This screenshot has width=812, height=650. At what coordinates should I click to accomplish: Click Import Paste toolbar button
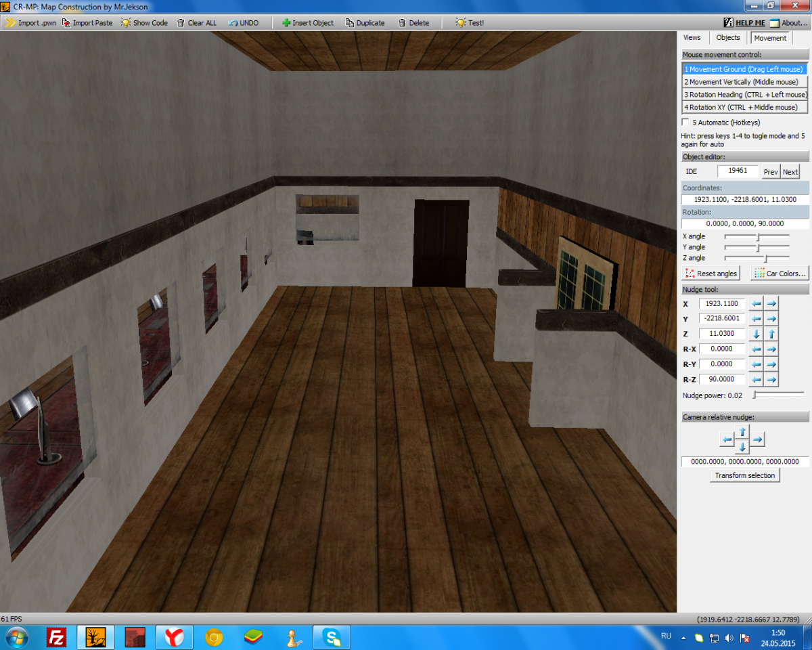click(87, 22)
